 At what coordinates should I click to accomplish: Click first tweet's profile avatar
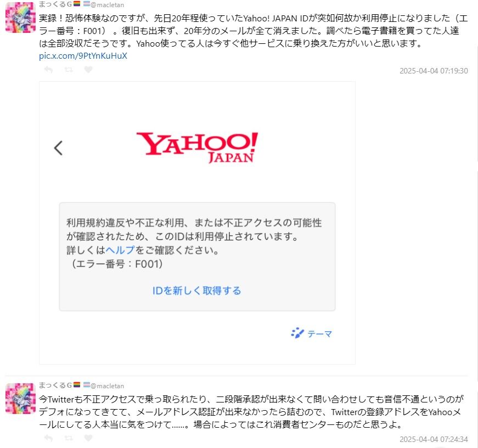click(20, 18)
